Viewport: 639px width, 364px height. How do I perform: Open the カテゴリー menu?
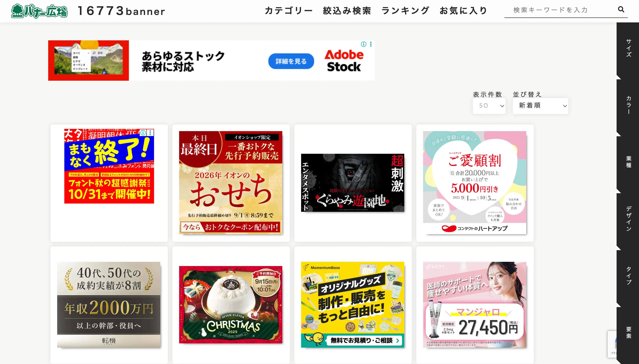[x=289, y=11]
